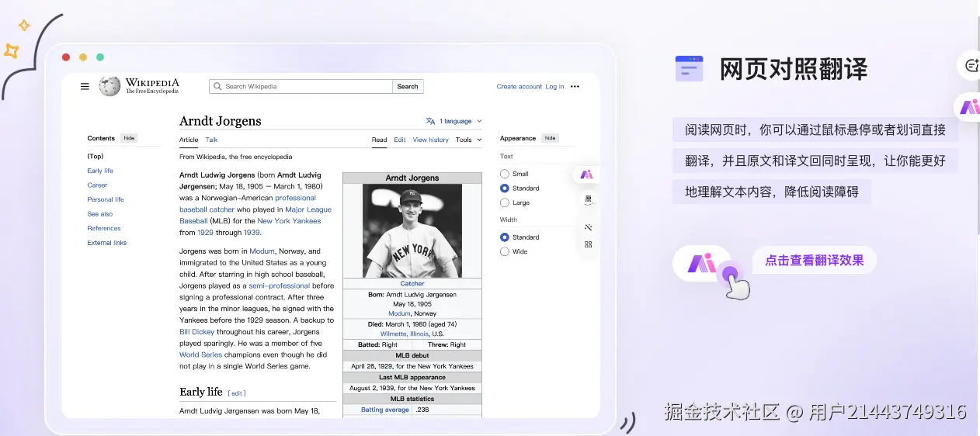Click the 点击查看翻译效果 button
This screenshot has width=980, height=436.
click(815, 261)
